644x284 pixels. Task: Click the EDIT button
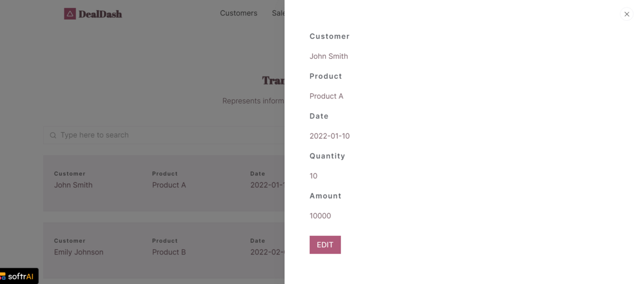[325, 245]
